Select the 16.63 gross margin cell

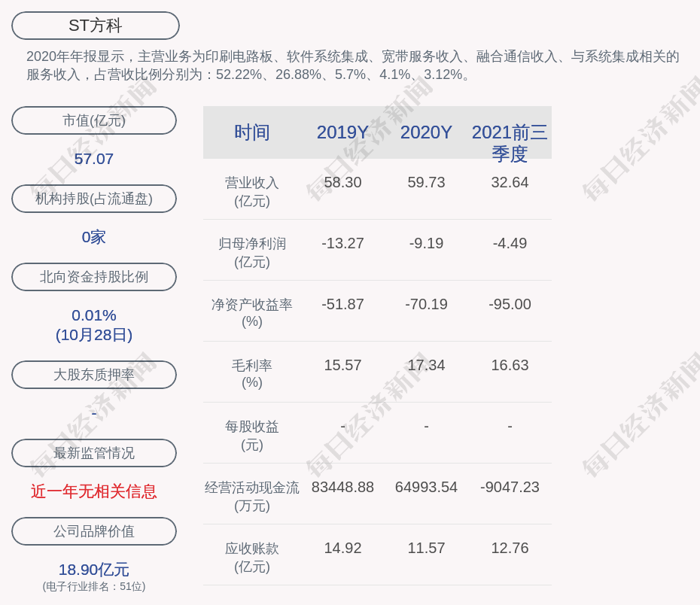(510, 366)
